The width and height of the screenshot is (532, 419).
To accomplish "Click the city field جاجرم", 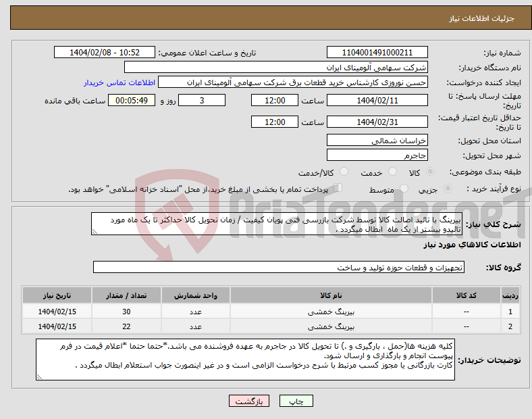I will click(377, 155).
